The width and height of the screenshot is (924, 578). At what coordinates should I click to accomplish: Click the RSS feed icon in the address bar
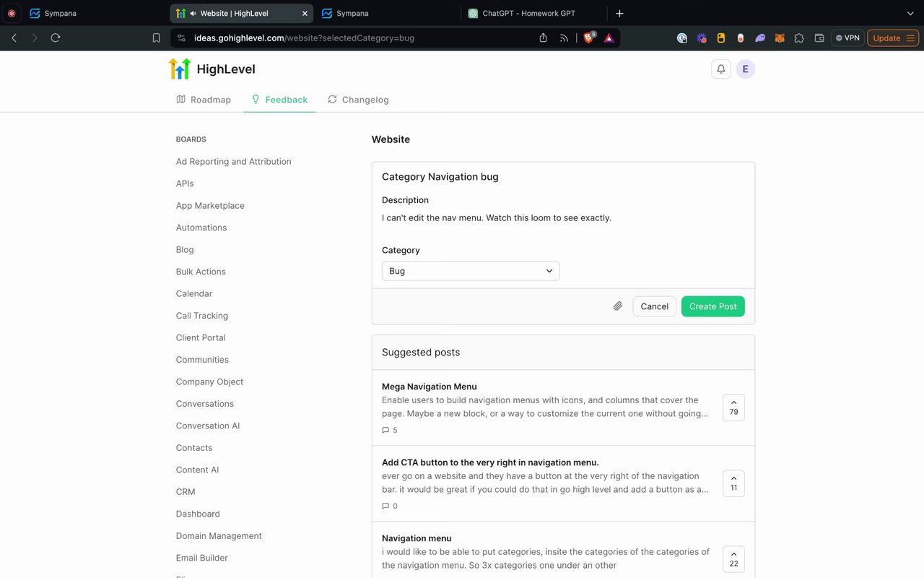(564, 38)
